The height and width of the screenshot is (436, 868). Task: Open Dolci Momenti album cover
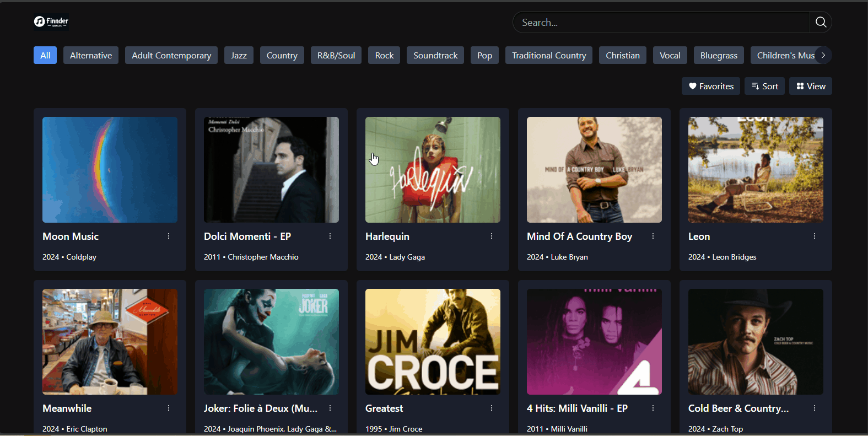(271, 170)
